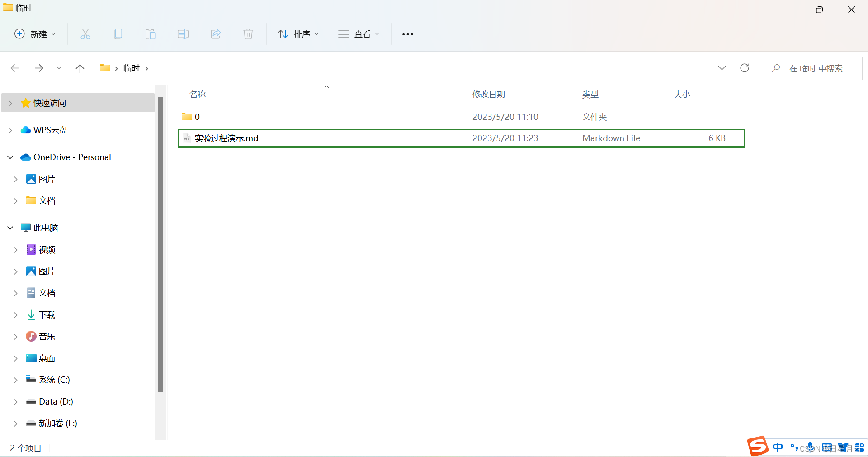Click the 2023/5/20 11:23 date cell
This screenshot has height=457, width=868.
tap(505, 138)
